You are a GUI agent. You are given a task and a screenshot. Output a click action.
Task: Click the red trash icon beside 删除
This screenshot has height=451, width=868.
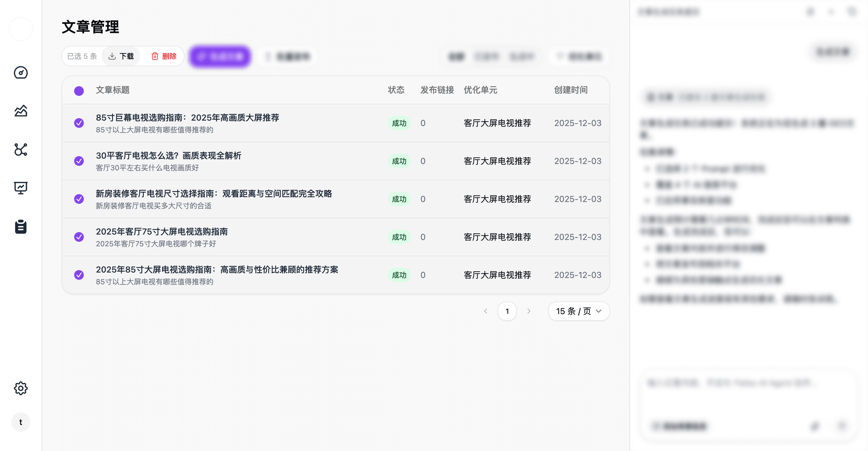[155, 56]
